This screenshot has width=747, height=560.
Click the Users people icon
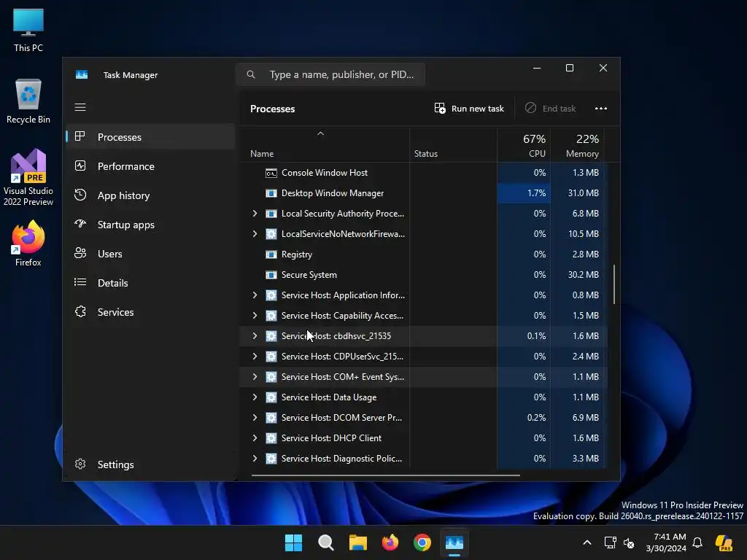80,253
